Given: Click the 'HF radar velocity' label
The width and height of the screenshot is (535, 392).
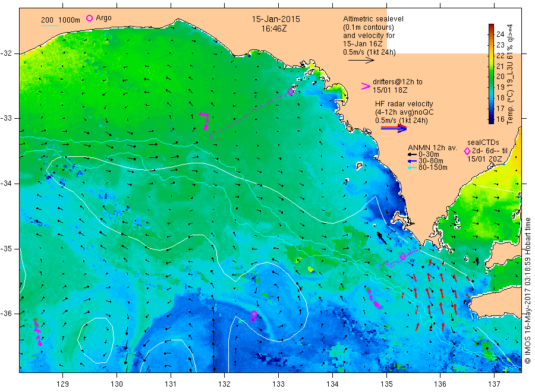Looking at the screenshot, I should point(404,104).
